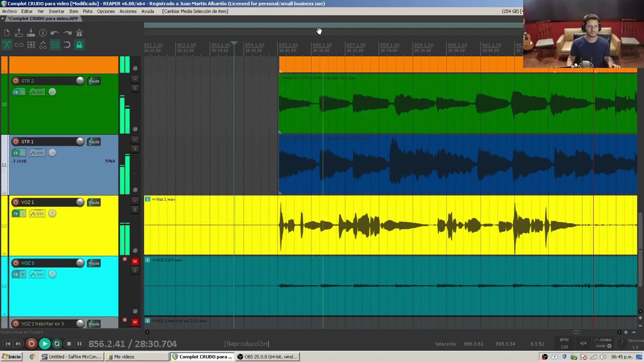644x362 pixels.
Task: Solo the GTR 1 track
Action: pos(135,149)
